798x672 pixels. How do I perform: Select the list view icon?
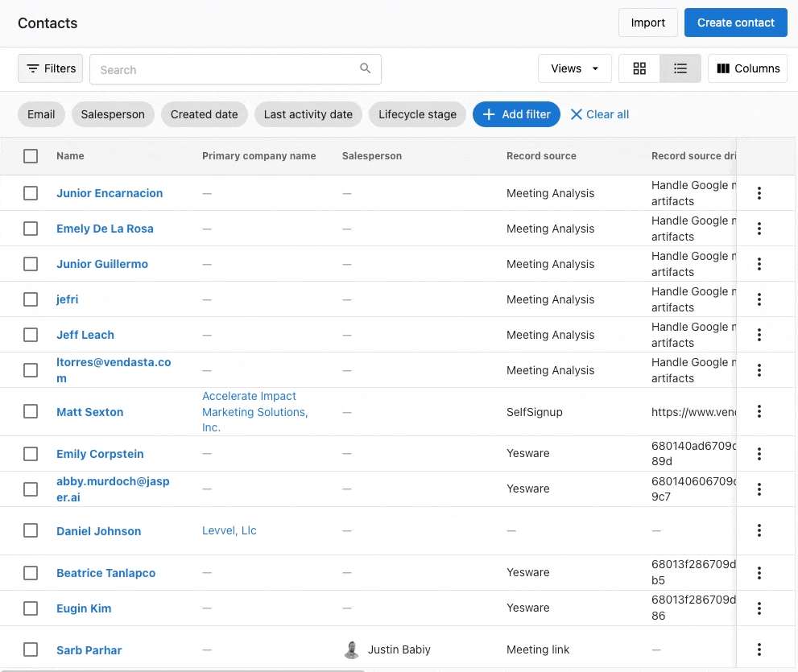[x=680, y=68]
